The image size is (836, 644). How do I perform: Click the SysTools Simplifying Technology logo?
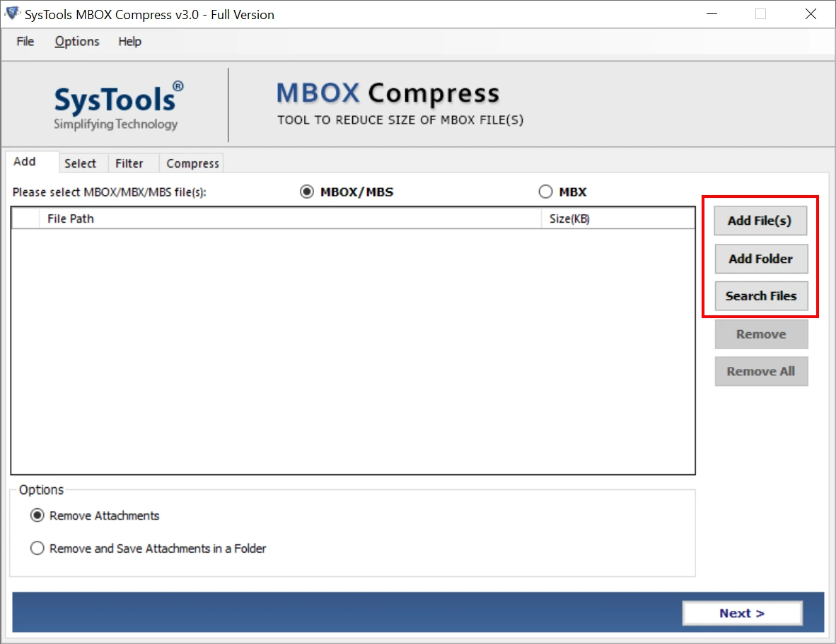pos(118,105)
